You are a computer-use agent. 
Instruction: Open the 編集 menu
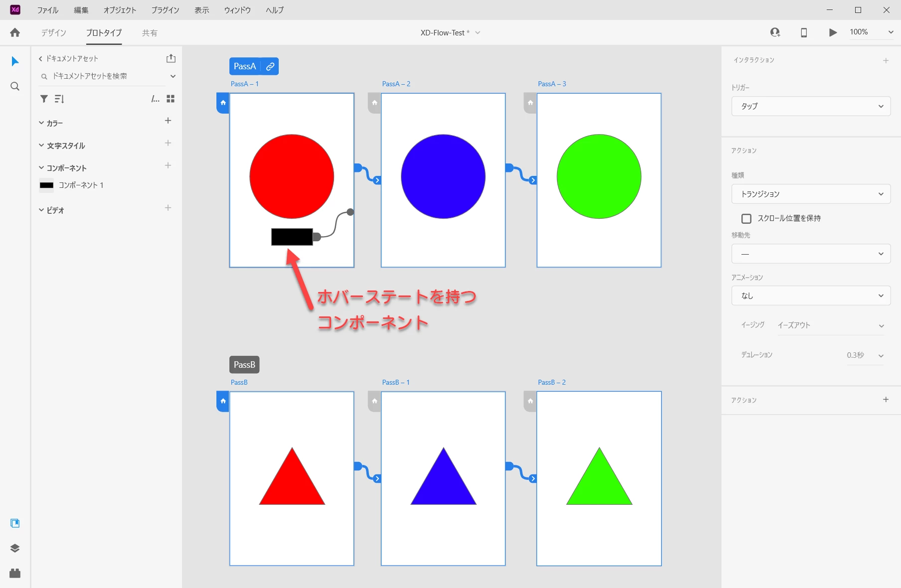[x=81, y=10]
